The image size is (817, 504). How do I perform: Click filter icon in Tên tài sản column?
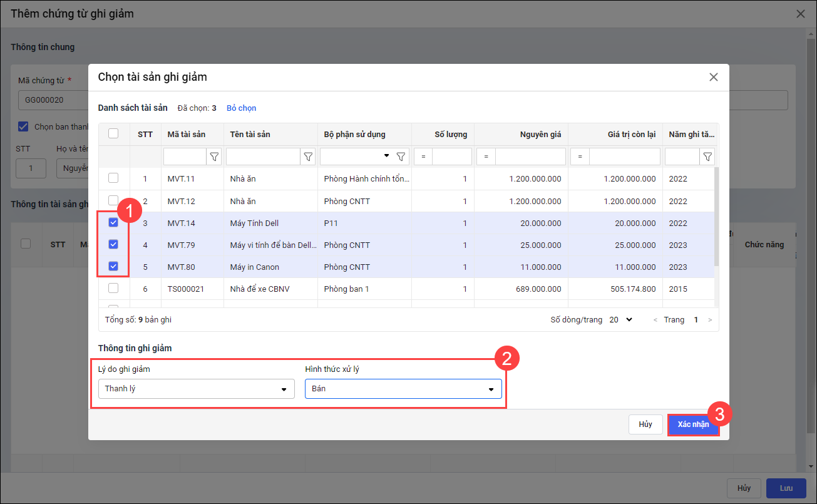click(308, 157)
